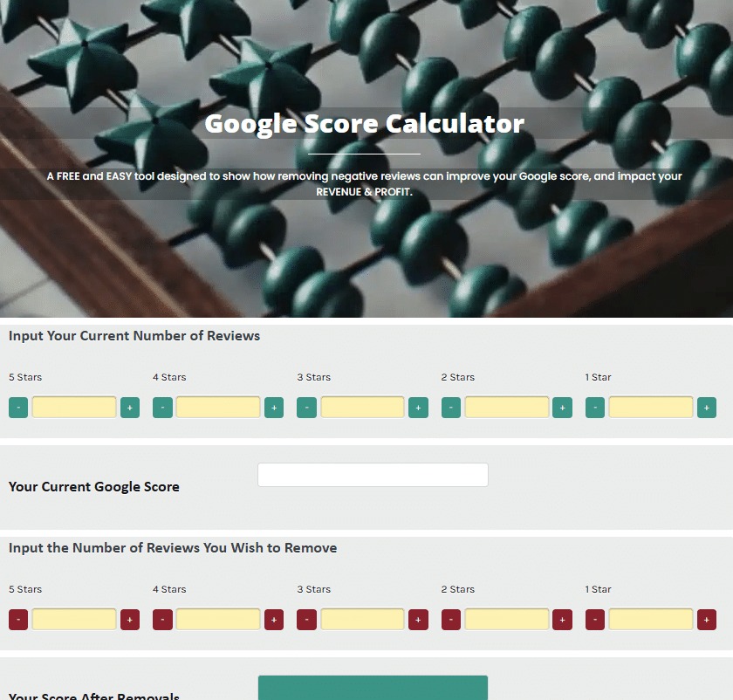The image size is (733, 700).
Task: Select the 3 Stars current reviews input box
Action: (x=362, y=407)
